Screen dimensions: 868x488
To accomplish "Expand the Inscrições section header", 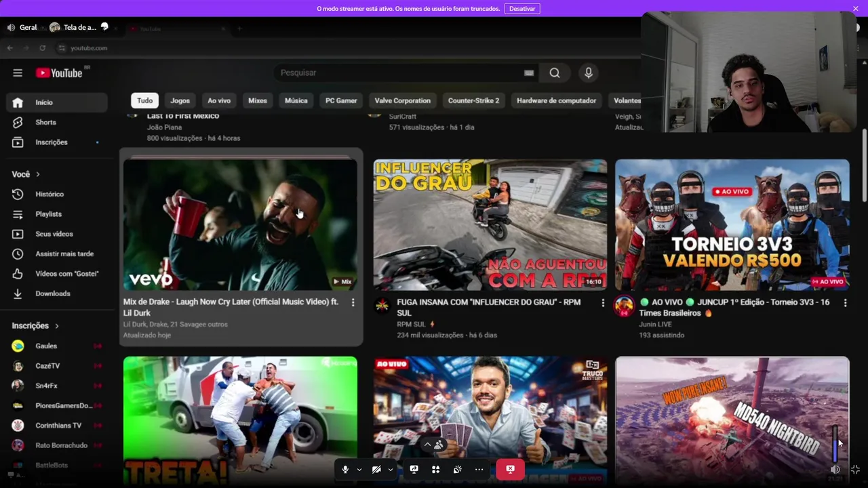I will pos(35,326).
